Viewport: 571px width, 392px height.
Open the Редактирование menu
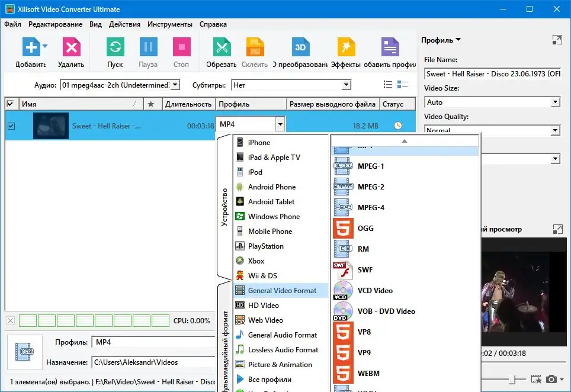tap(55, 24)
